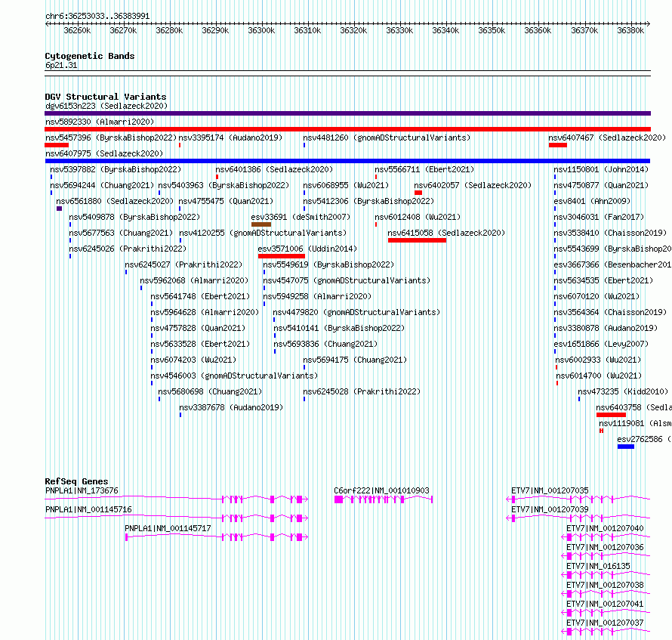Click nsv5633528 (Ebert2021) label
This screenshot has width=672, height=640.
[x=200, y=344]
